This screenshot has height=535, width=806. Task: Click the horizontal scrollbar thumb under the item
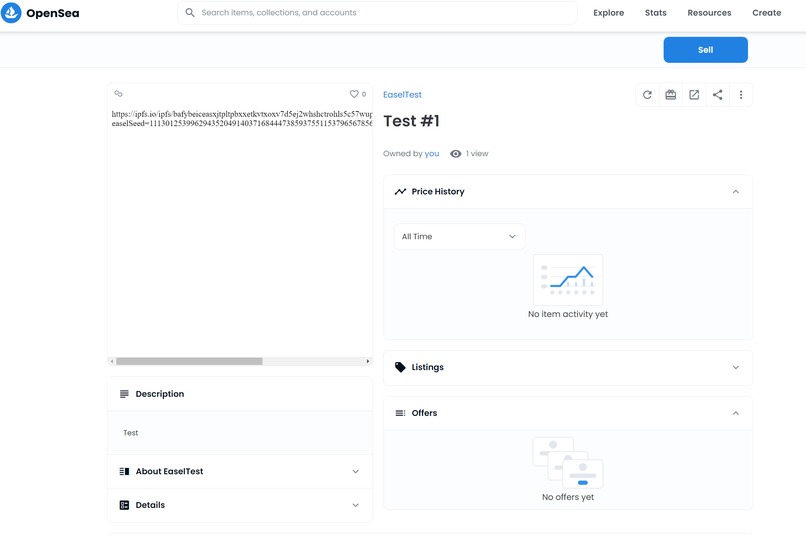pos(189,361)
